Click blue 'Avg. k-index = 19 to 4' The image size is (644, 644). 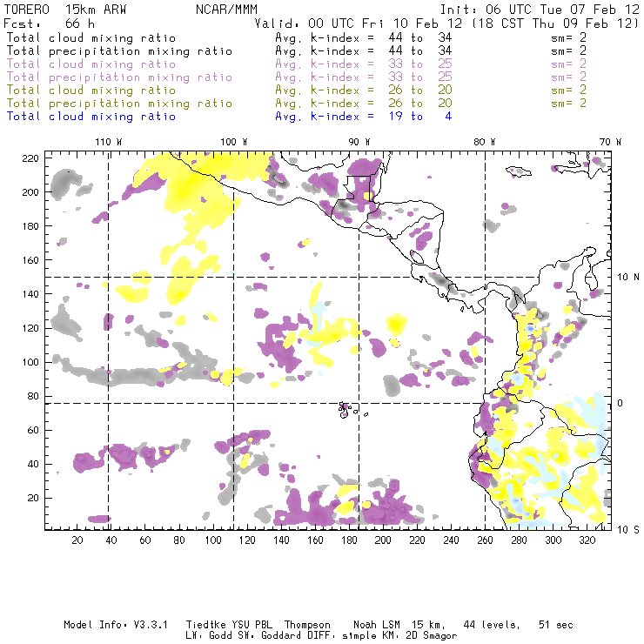click(364, 117)
